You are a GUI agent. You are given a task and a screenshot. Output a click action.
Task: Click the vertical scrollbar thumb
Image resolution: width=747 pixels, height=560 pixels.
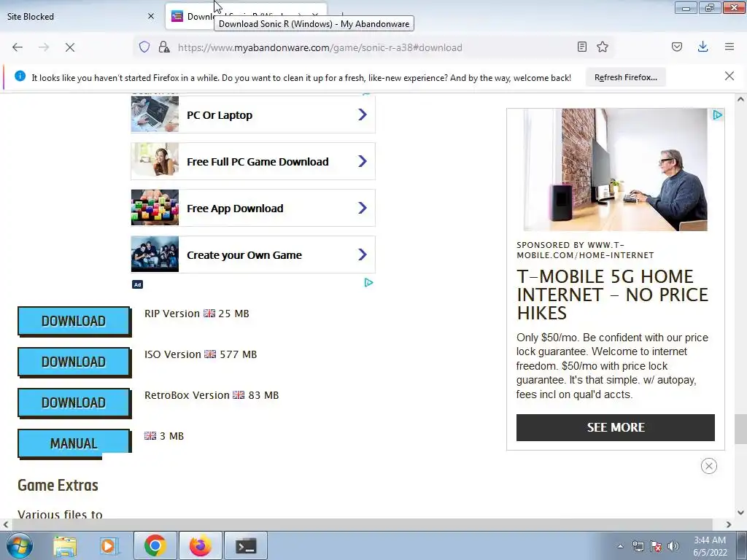pyautogui.click(x=740, y=429)
